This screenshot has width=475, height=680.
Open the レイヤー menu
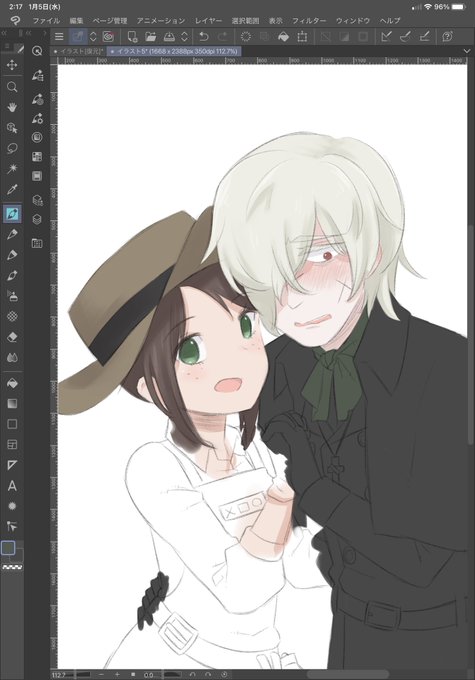(x=208, y=20)
